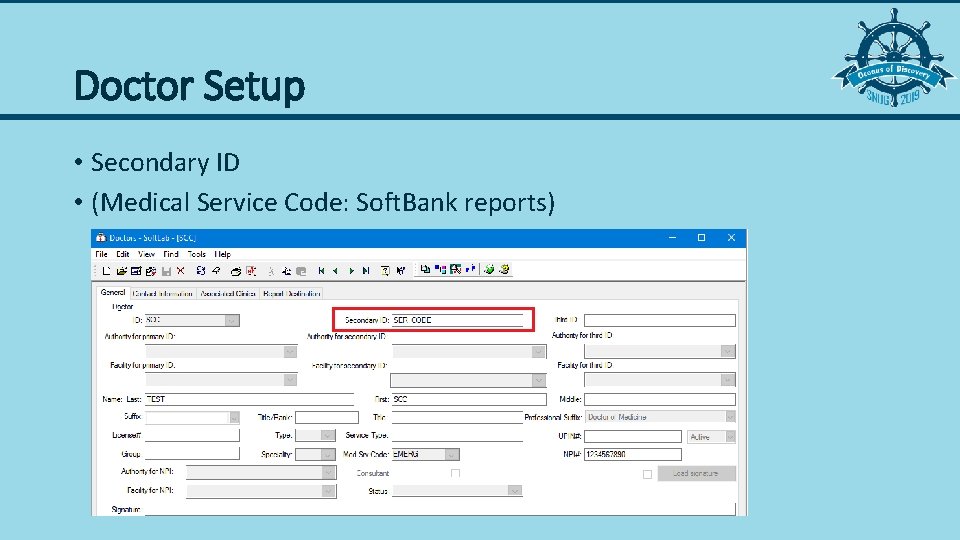Click the Save disk toolbar icon

[x=166, y=271]
